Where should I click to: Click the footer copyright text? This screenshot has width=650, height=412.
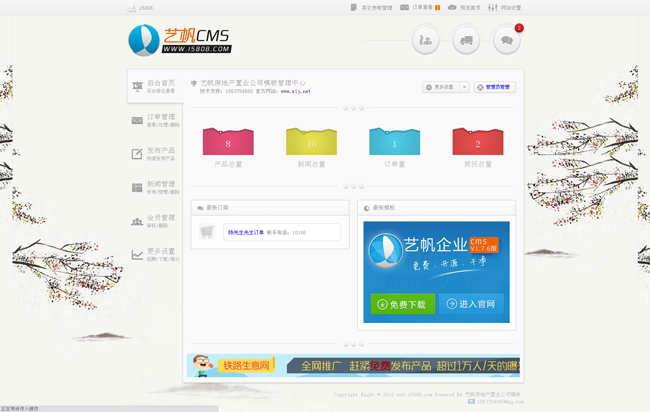tap(427, 395)
